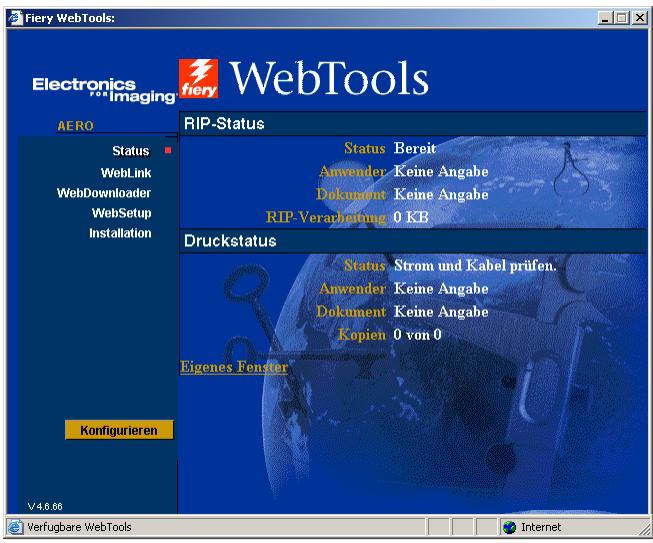The image size is (653, 543).
Task: Click the Kopien label
Action: [x=362, y=334]
